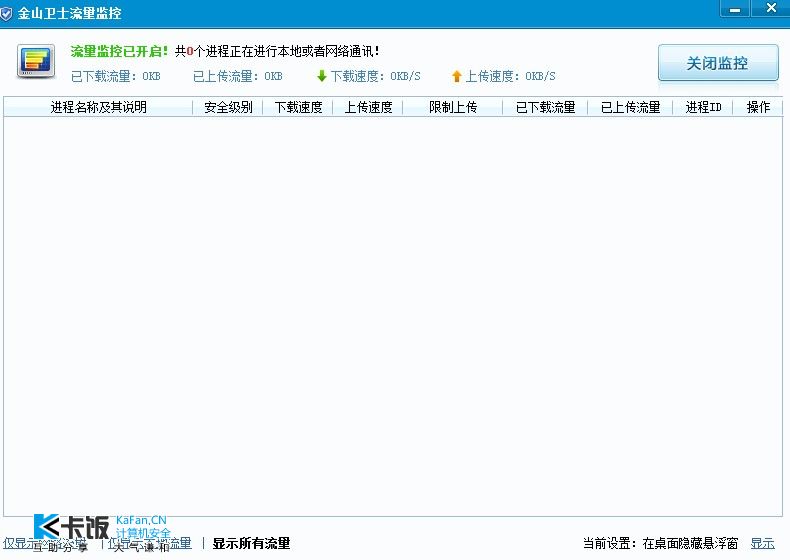
Task: Click the 下载速度: 0KB/S text
Action: pos(375,76)
